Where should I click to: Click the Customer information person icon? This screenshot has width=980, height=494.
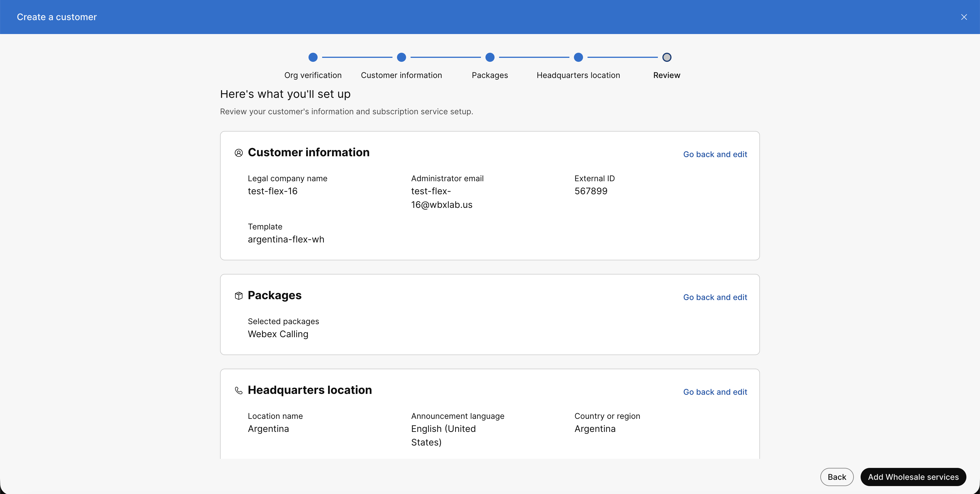point(239,152)
